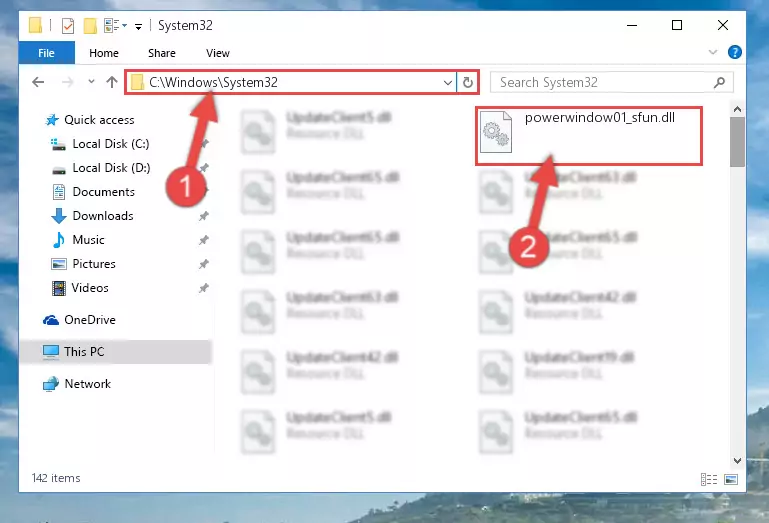Viewport: 769px width, 523px height.
Task: Open the Customize Quick Access Toolbar dropdown
Action: click(139, 26)
